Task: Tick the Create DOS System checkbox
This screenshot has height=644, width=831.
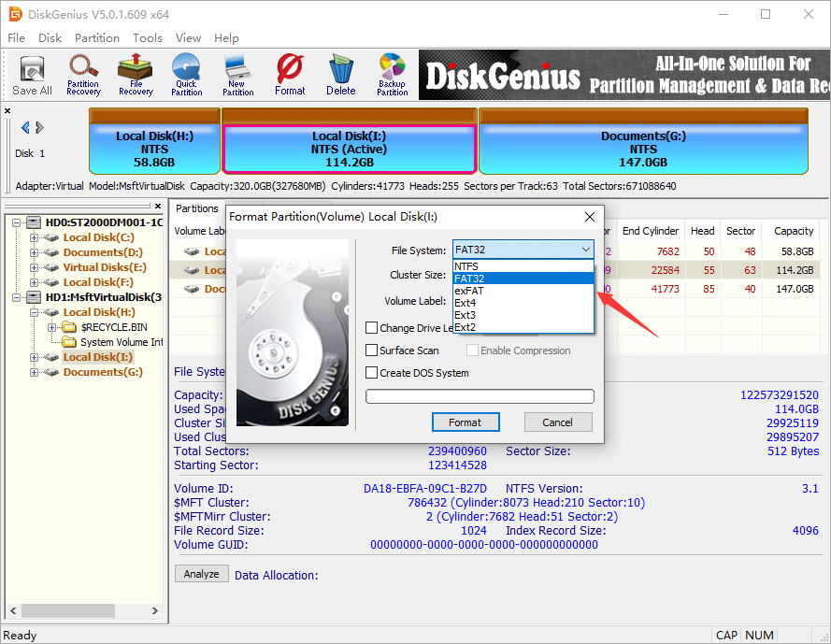Action: click(372, 373)
